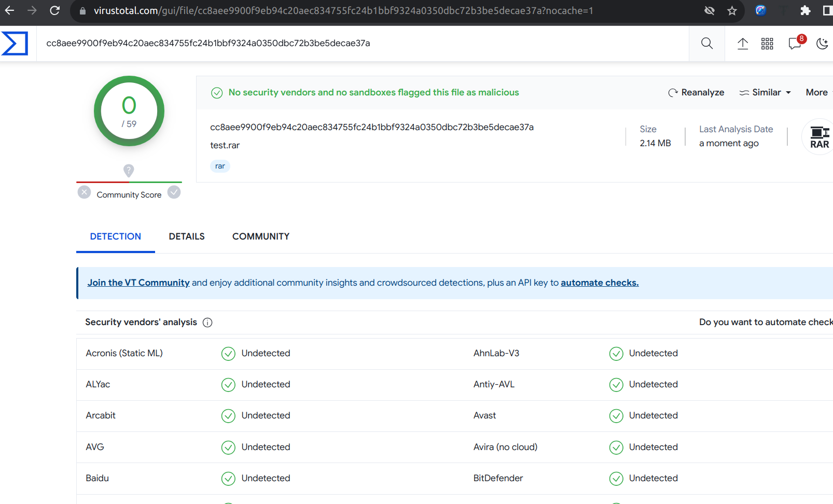Click the site lock icon in address bar
The height and width of the screenshot is (504, 833).
[x=82, y=11]
